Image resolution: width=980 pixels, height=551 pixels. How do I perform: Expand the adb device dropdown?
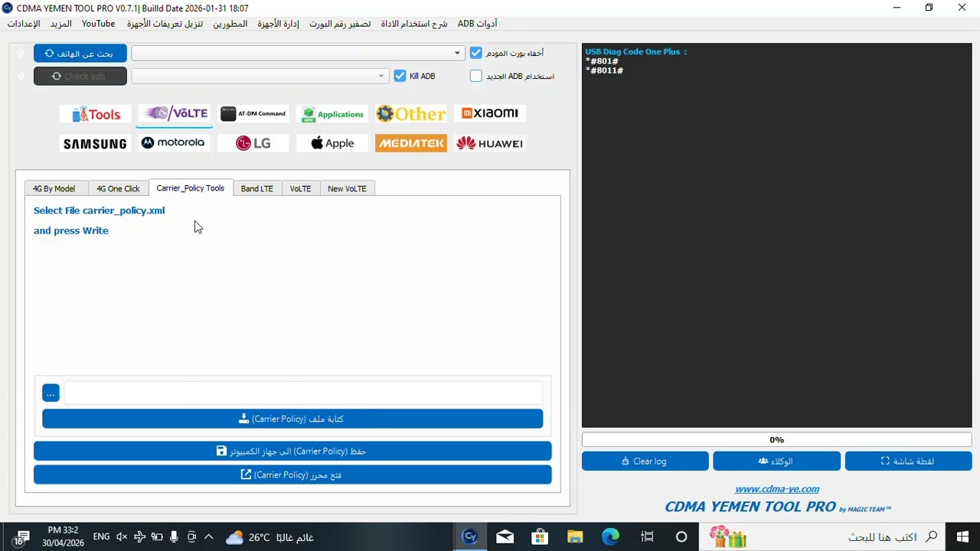coord(381,76)
